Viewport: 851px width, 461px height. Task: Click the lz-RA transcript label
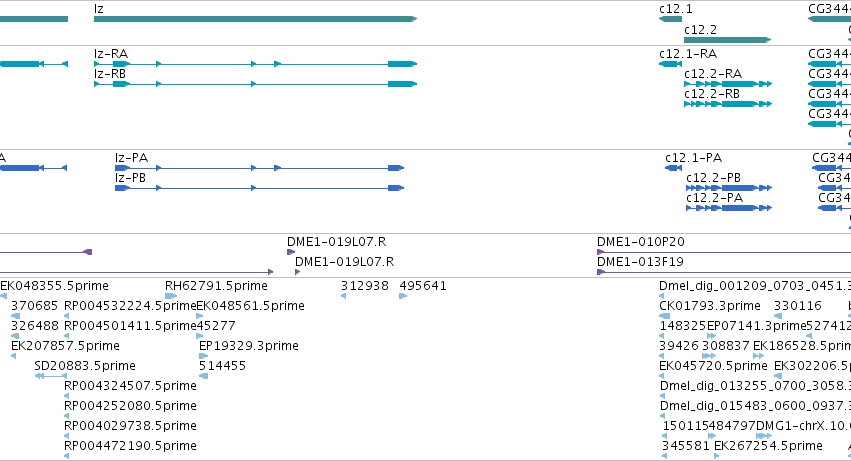pyautogui.click(x=111, y=54)
